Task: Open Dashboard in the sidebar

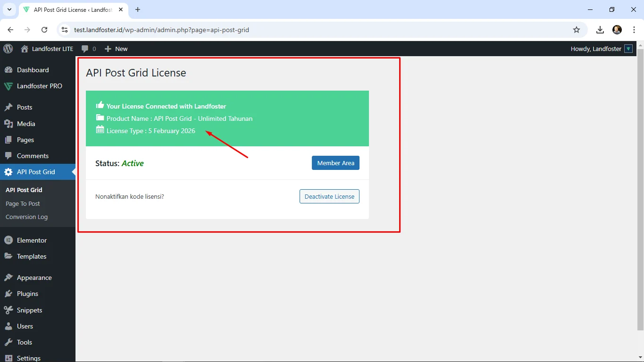Action: (x=38, y=70)
